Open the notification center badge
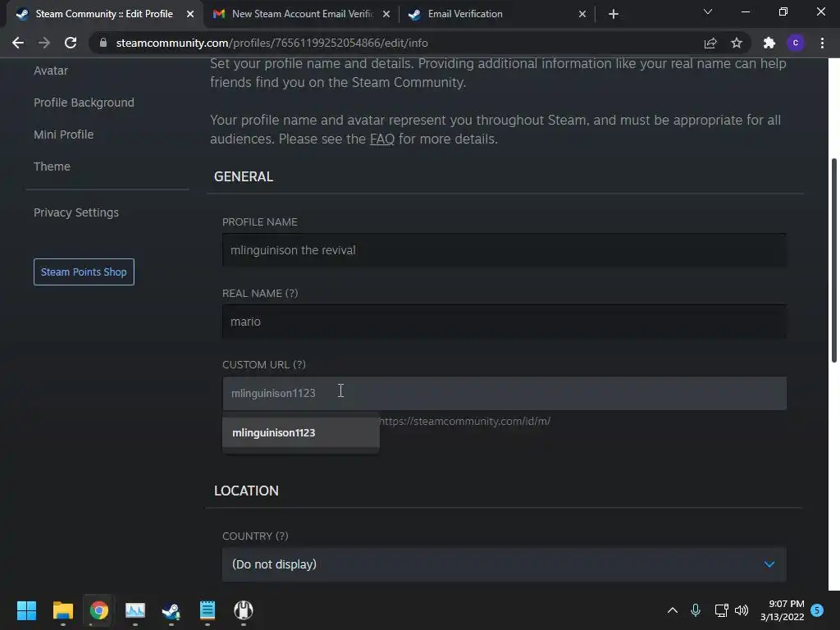The image size is (840, 630). (817, 610)
